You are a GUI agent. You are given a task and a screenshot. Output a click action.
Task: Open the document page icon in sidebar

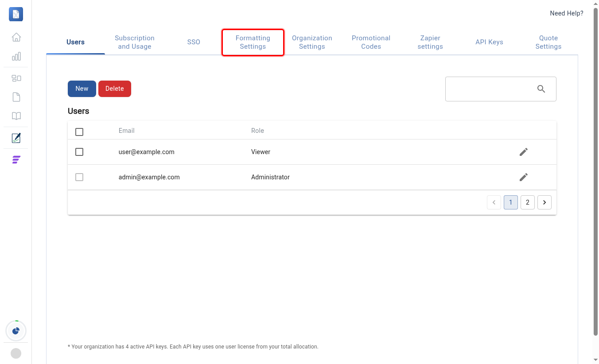tap(16, 97)
